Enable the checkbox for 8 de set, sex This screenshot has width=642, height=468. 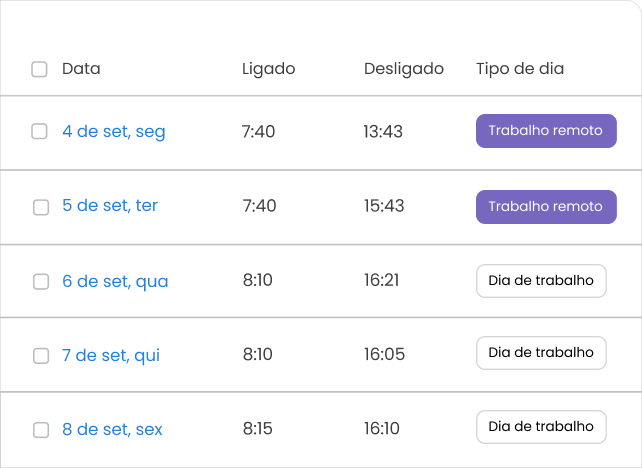pos(41,430)
